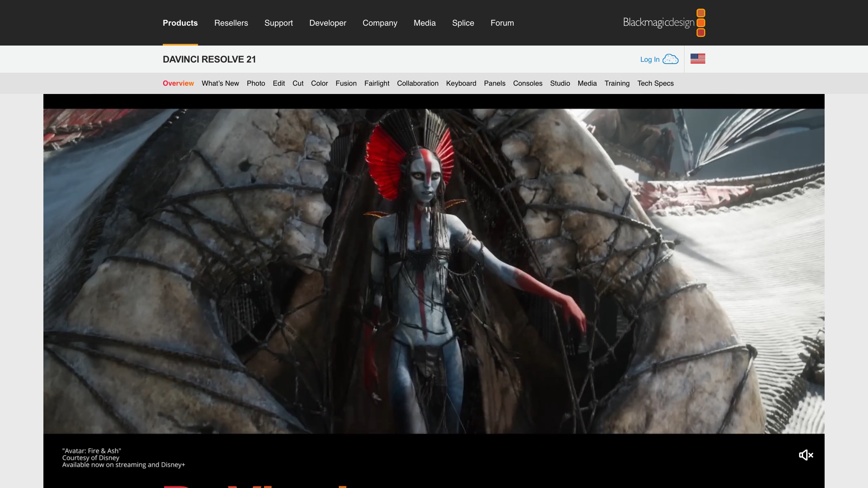868x488 pixels.
Task: Click the "Avatar: Fire & Ash" caption text
Action: (92, 451)
